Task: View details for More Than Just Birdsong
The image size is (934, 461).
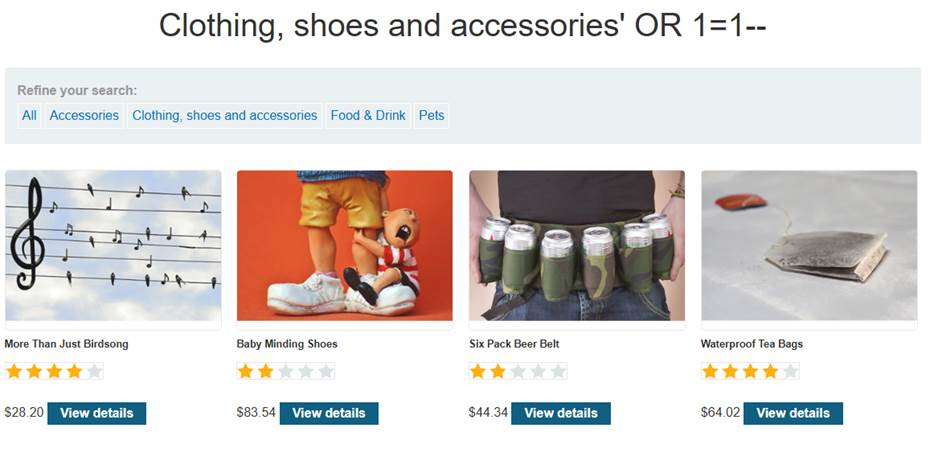Action: (x=97, y=413)
